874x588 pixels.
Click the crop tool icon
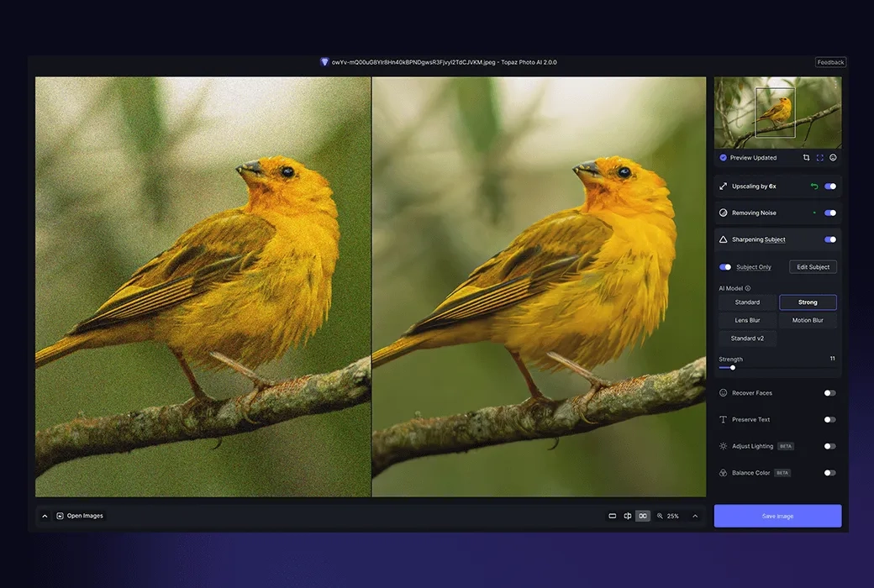(806, 158)
